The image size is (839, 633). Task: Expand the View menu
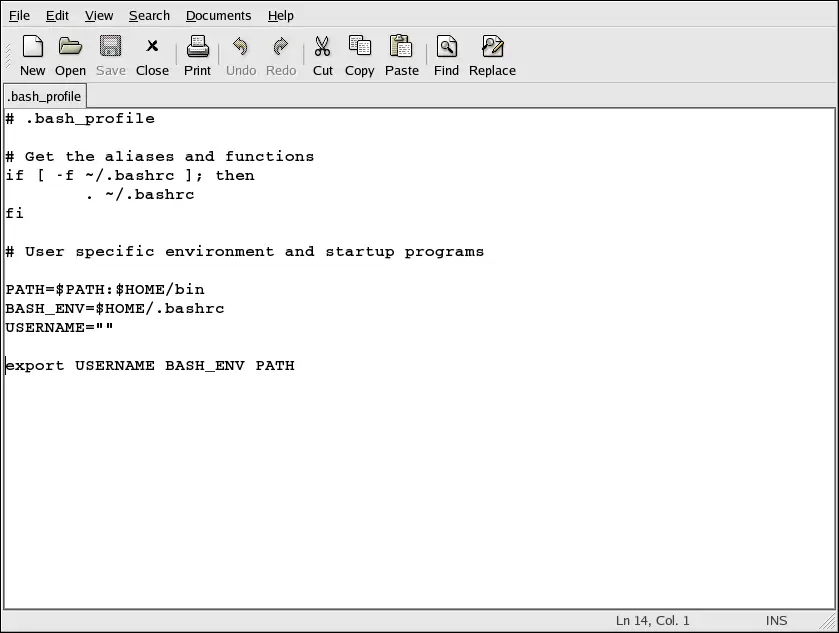99,15
